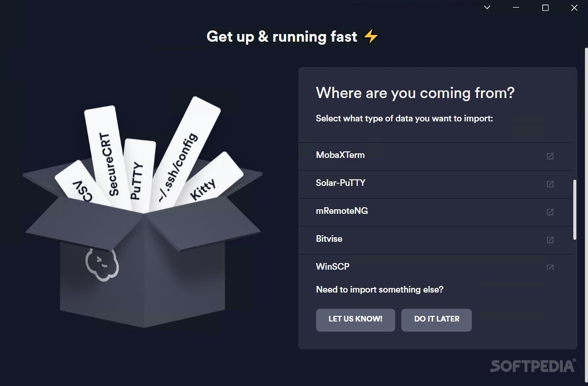Screen dimensions: 588x386
Task: Click the DO IT LATER button
Action: tap(436, 320)
